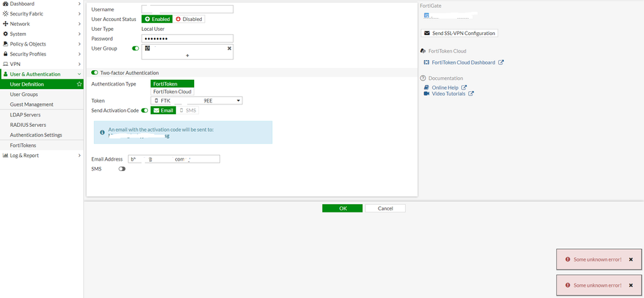Expand Security Fabric menu chevron

tap(79, 13)
